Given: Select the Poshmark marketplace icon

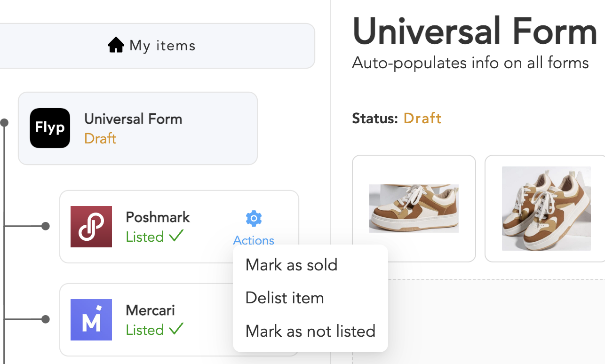Looking at the screenshot, I should click(91, 226).
